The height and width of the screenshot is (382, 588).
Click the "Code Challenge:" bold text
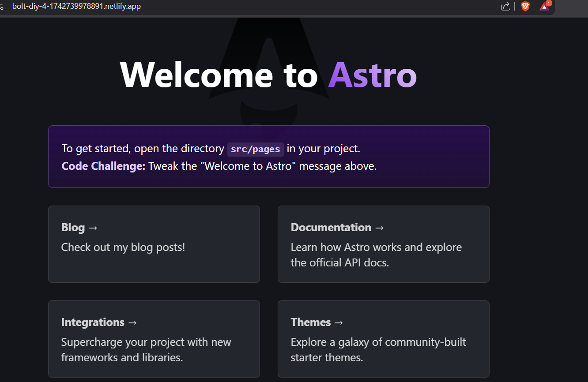click(x=103, y=166)
